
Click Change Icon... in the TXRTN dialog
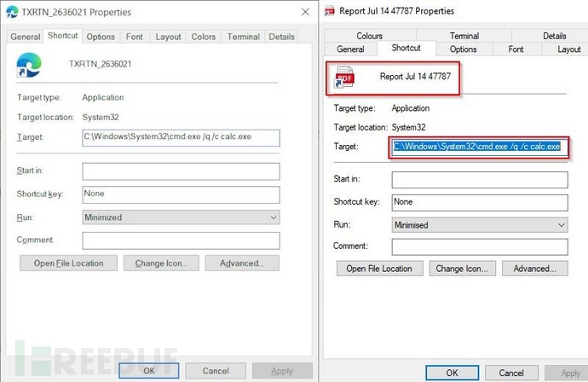(x=161, y=263)
